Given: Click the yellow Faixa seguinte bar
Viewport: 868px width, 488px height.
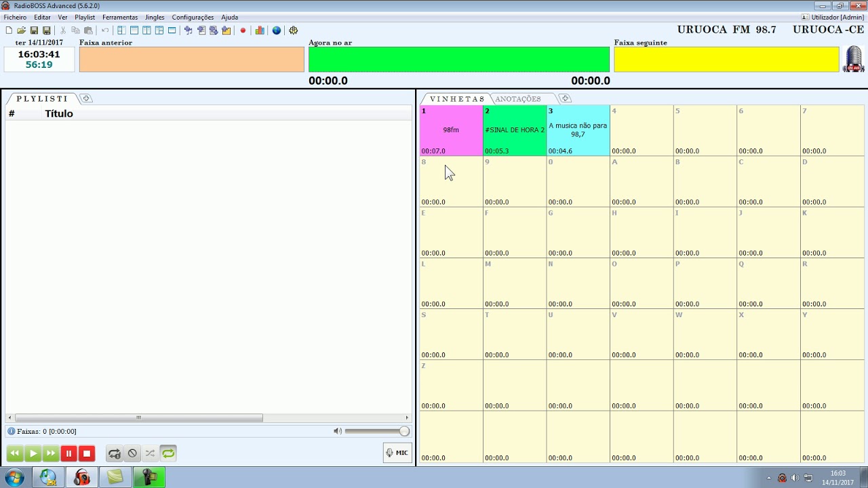Looking at the screenshot, I should tap(726, 60).
